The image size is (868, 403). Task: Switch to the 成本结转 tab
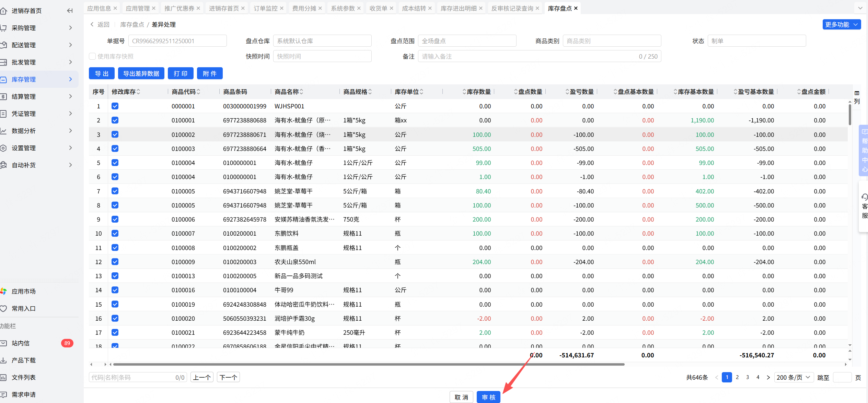click(x=414, y=8)
